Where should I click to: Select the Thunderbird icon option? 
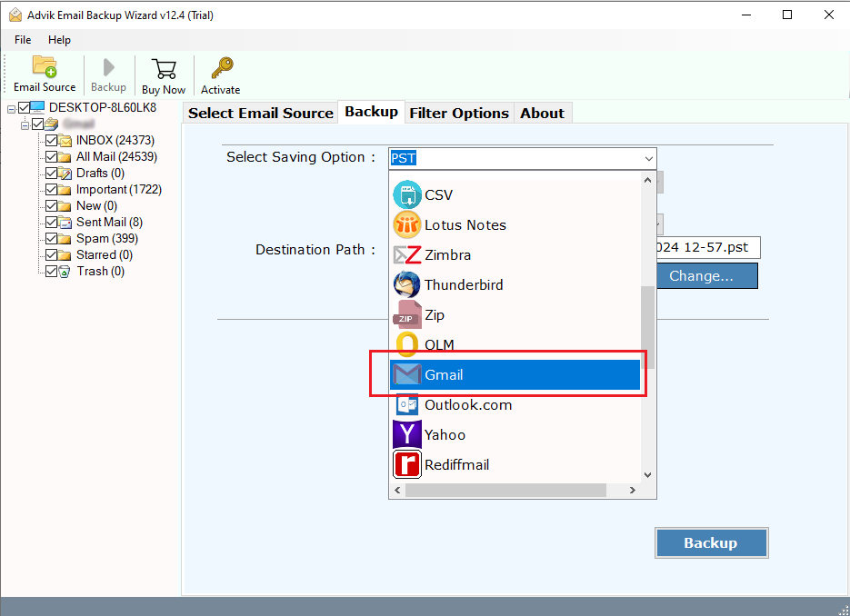[406, 284]
